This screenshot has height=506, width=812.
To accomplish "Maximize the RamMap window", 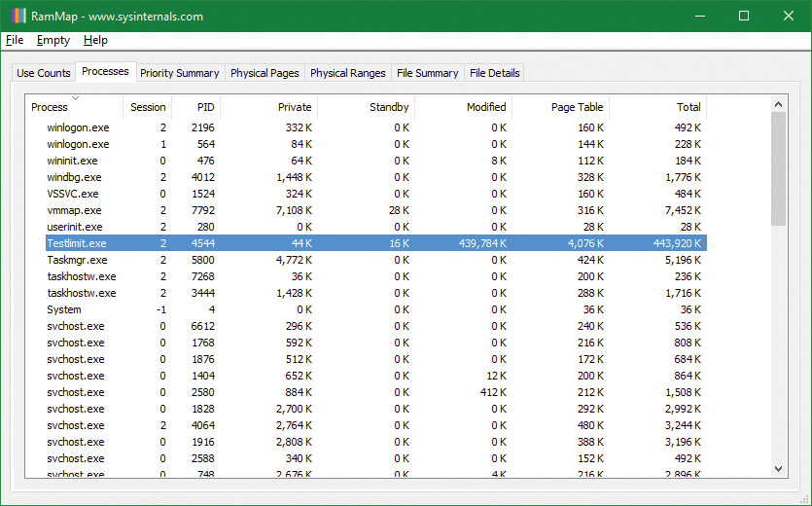I will 744,16.
